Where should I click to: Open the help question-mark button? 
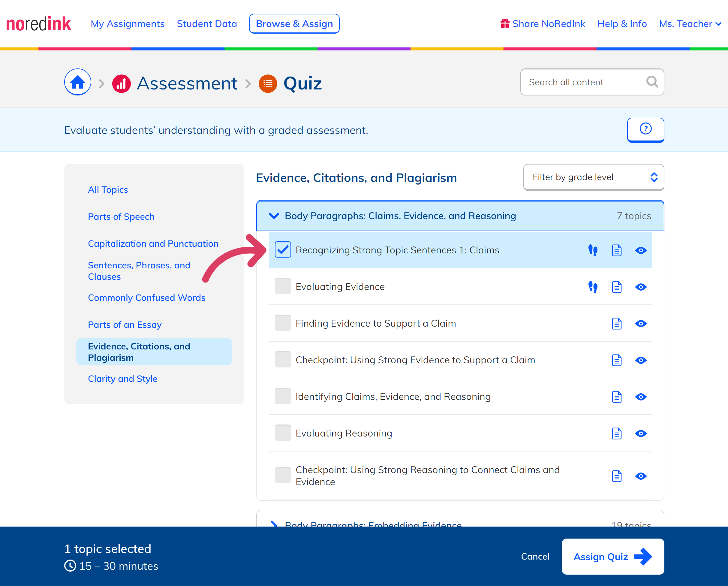coord(645,130)
